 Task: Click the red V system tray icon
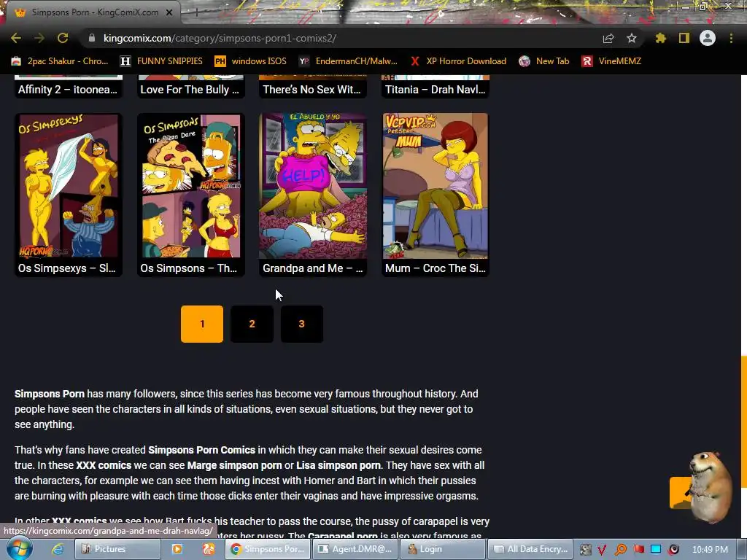tap(602, 550)
